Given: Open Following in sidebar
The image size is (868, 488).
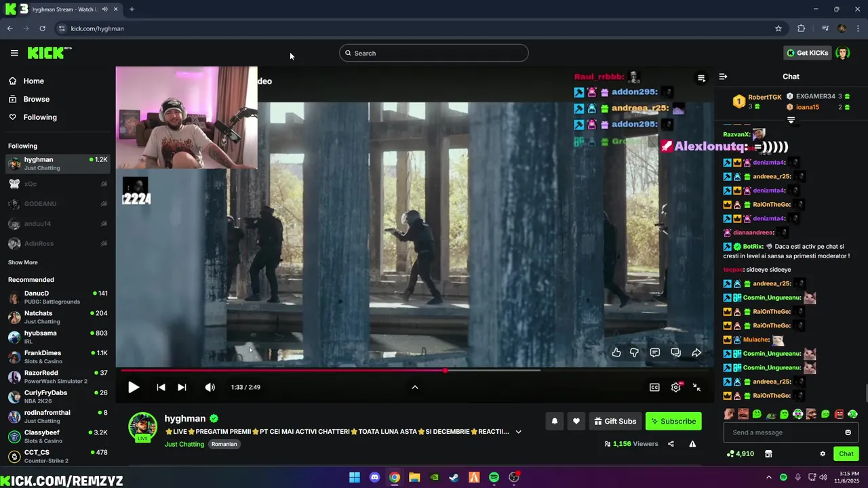Looking at the screenshot, I should click(40, 117).
